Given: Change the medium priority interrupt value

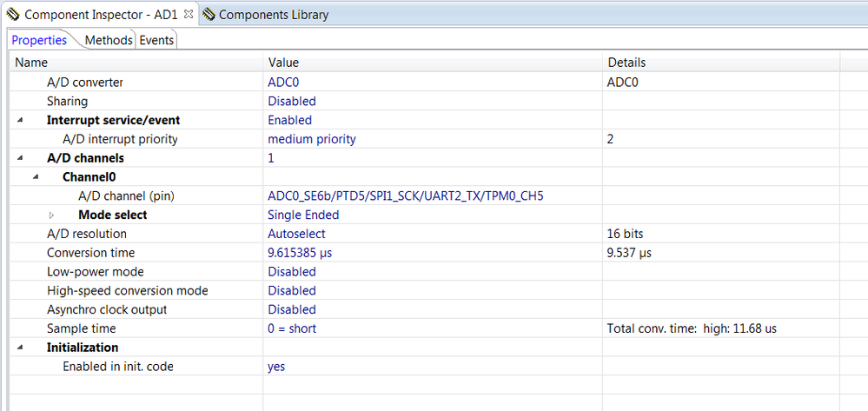Looking at the screenshot, I should click(312, 139).
